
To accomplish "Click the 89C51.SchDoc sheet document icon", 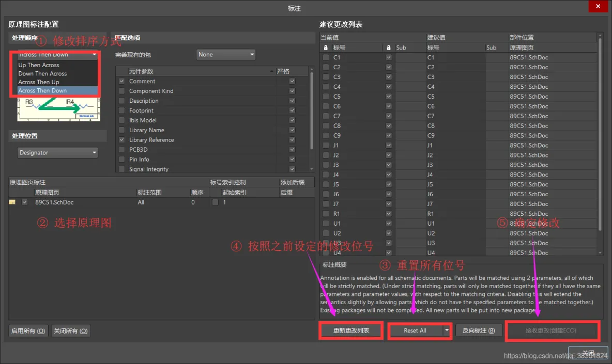I will point(12,202).
